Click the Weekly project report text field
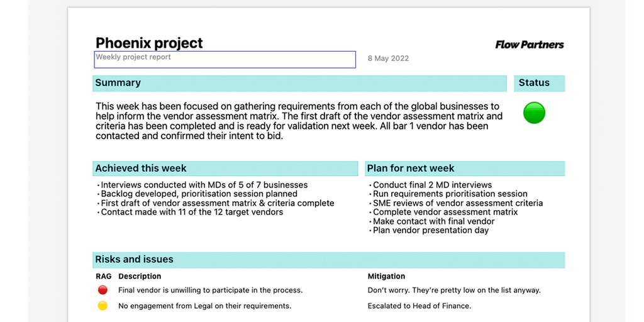Screen dimensions: 644x322 coord(225,59)
